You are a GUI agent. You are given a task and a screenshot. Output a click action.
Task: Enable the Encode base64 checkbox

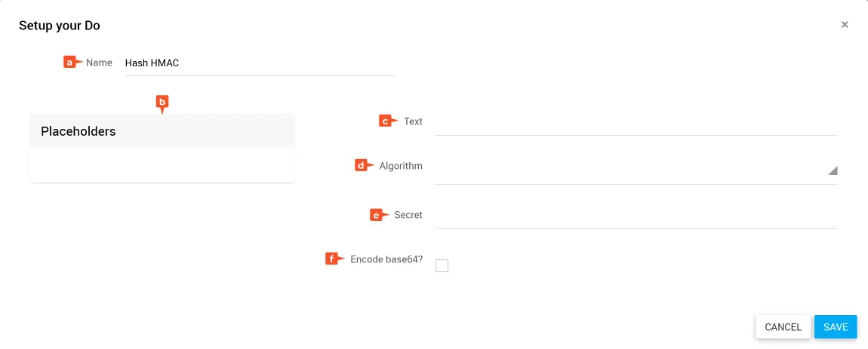coord(442,265)
